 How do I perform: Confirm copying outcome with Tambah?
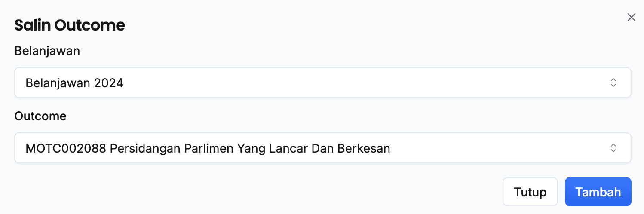click(598, 192)
